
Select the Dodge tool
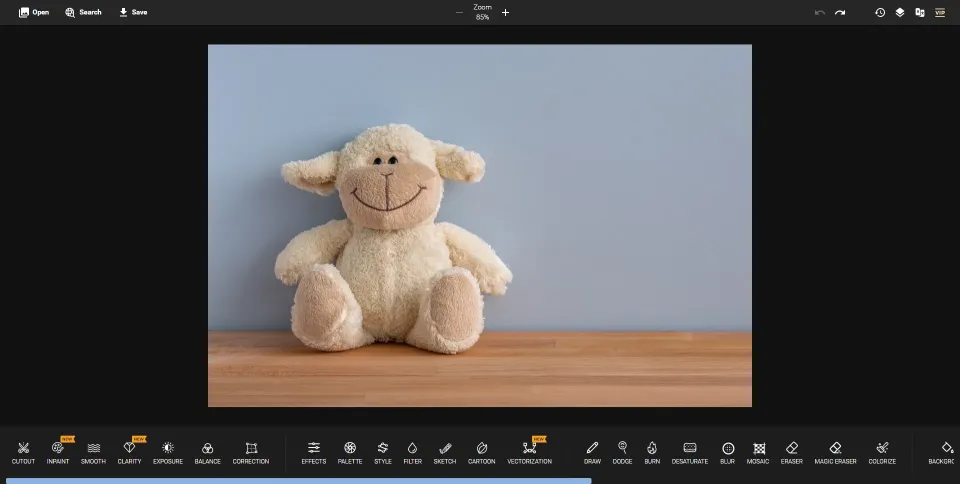(623, 453)
